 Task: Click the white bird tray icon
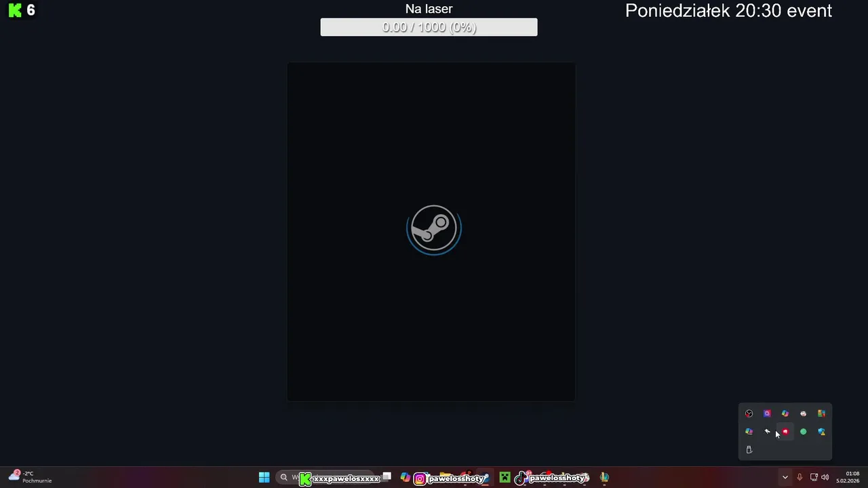[767, 432]
